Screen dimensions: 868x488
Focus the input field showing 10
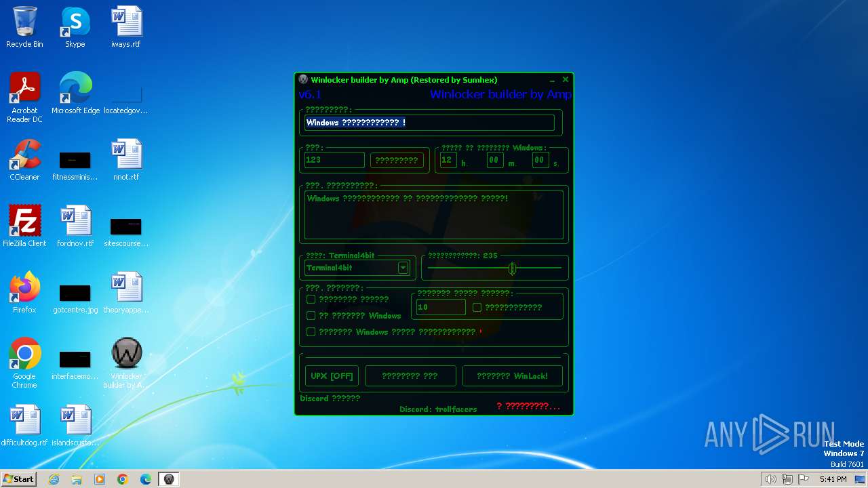pyautogui.click(x=441, y=307)
